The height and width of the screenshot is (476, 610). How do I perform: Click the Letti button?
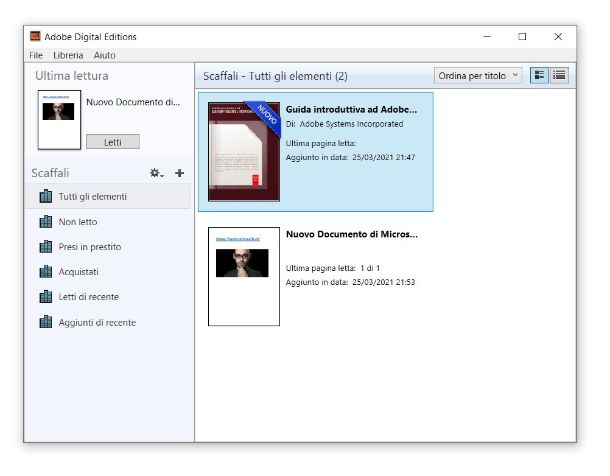click(x=113, y=142)
